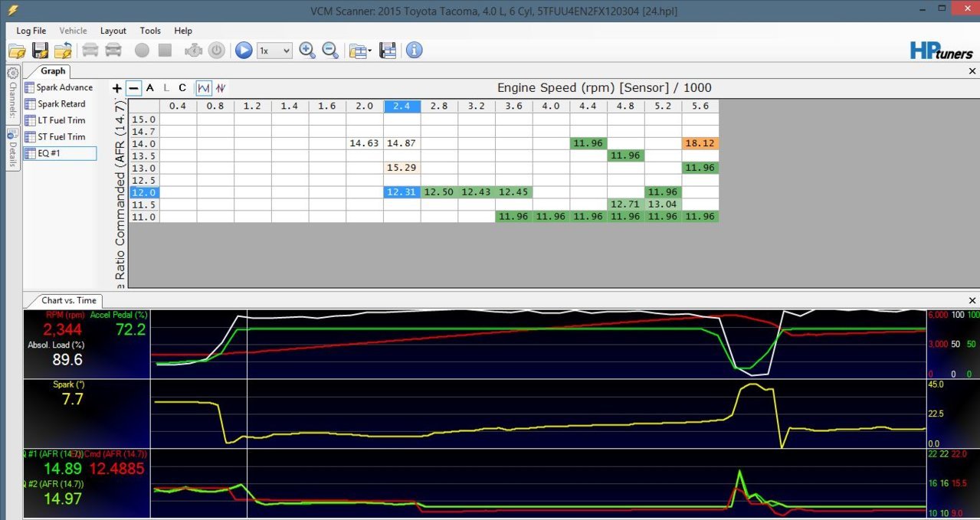Image resolution: width=980 pixels, height=520 pixels.
Task: Toggle the L display mode button
Action: tap(166, 88)
